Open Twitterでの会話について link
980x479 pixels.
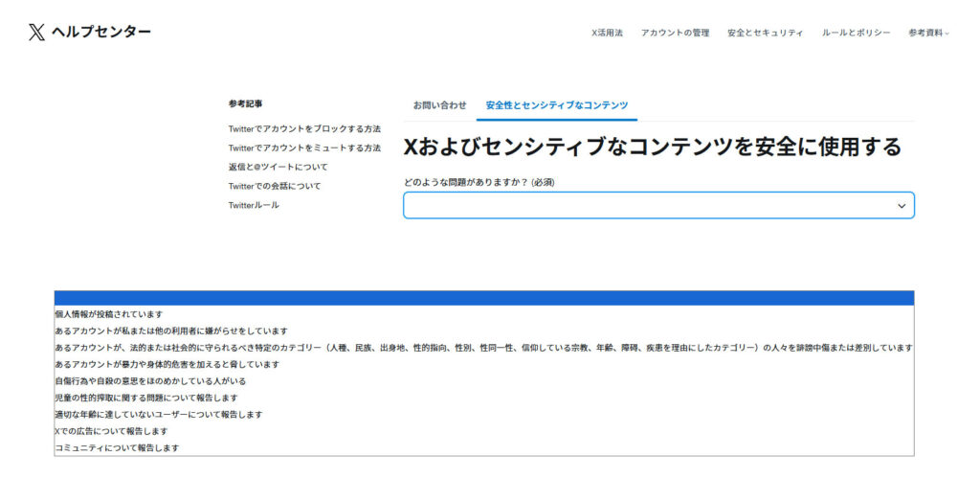pos(274,186)
